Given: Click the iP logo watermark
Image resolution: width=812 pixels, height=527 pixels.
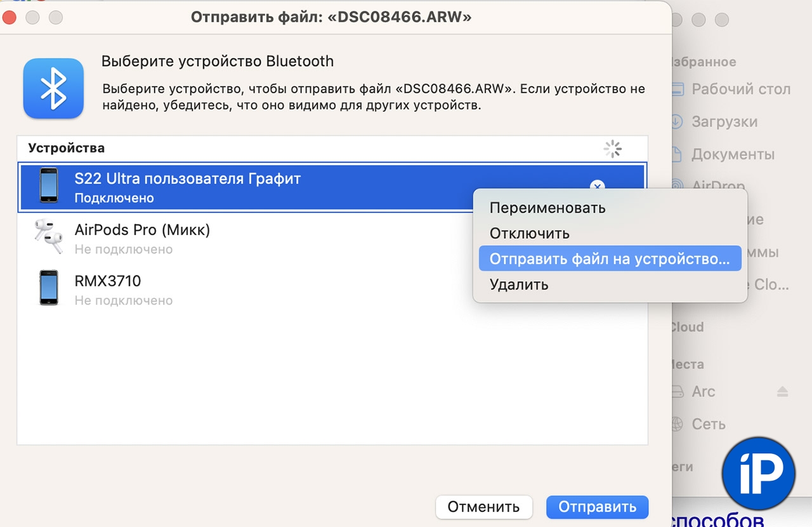Looking at the screenshot, I should pyautogui.click(x=758, y=472).
